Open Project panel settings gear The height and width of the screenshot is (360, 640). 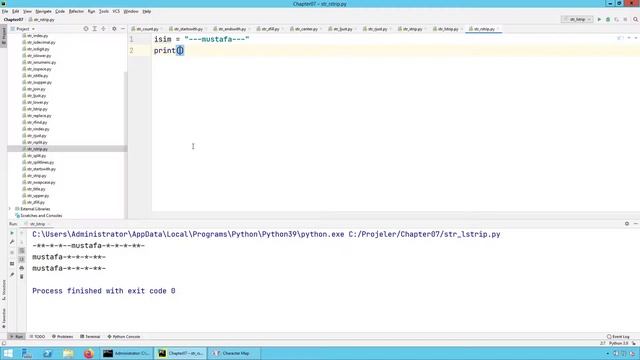pyautogui.click(x=114, y=29)
